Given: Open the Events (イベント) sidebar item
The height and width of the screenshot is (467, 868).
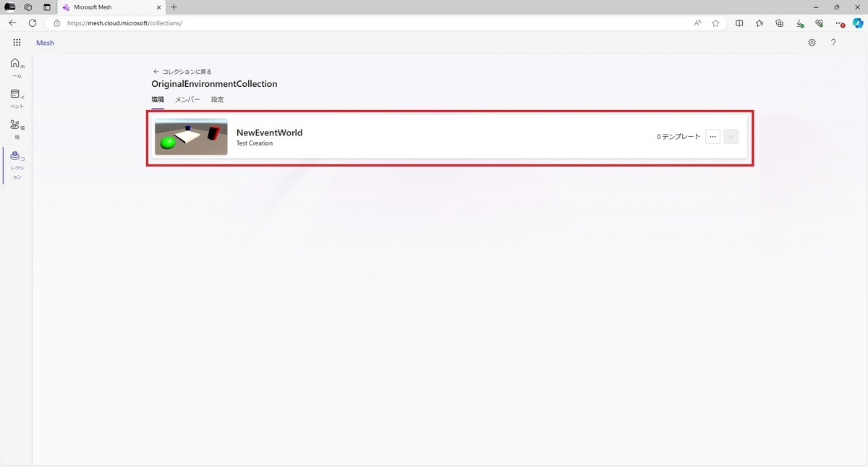Looking at the screenshot, I should click(x=17, y=99).
